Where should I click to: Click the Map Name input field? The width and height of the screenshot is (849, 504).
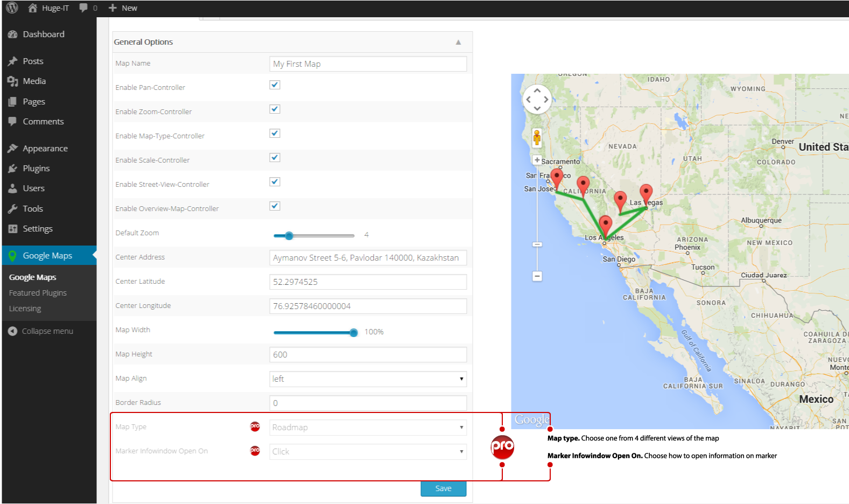coord(368,64)
